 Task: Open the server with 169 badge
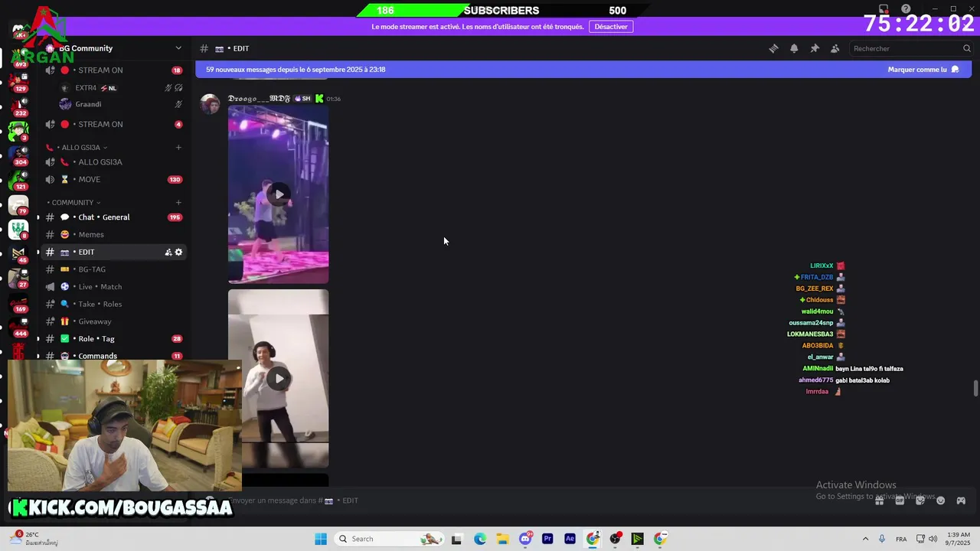coord(18,302)
